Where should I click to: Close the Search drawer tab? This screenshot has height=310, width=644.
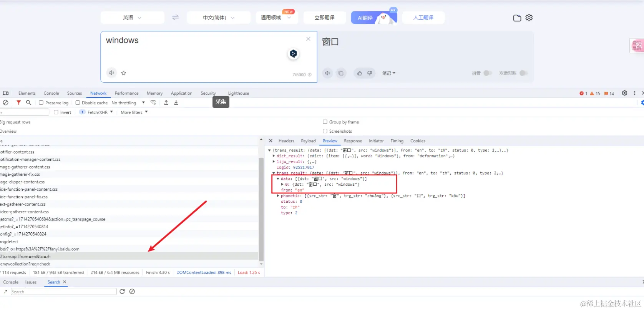65,282
